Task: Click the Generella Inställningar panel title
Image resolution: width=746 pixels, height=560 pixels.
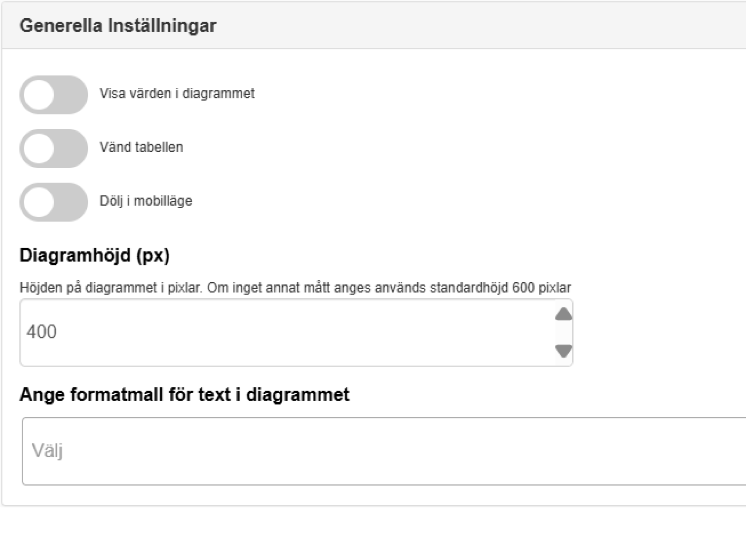Action: point(118,26)
